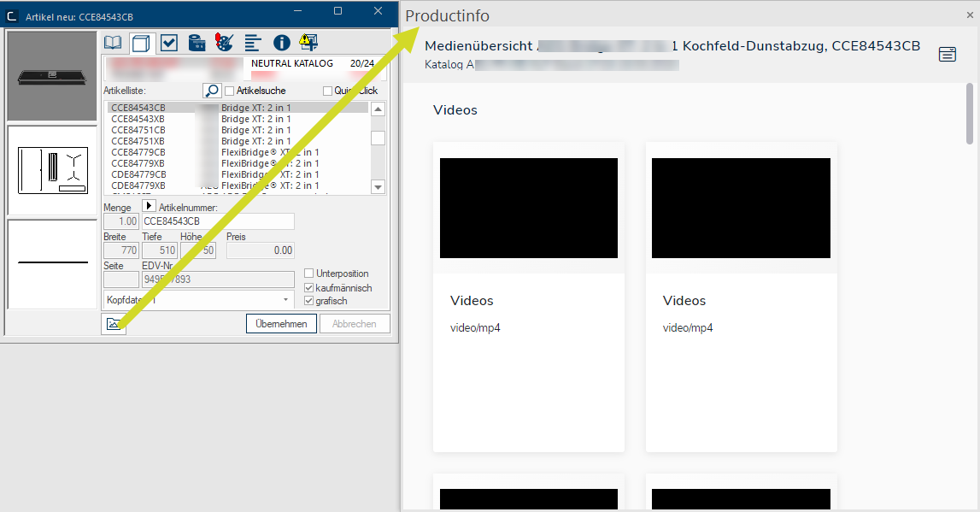This screenshot has width=980, height=512.
Task: Expand the Kopfdaten dropdown
Action: point(285,300)
